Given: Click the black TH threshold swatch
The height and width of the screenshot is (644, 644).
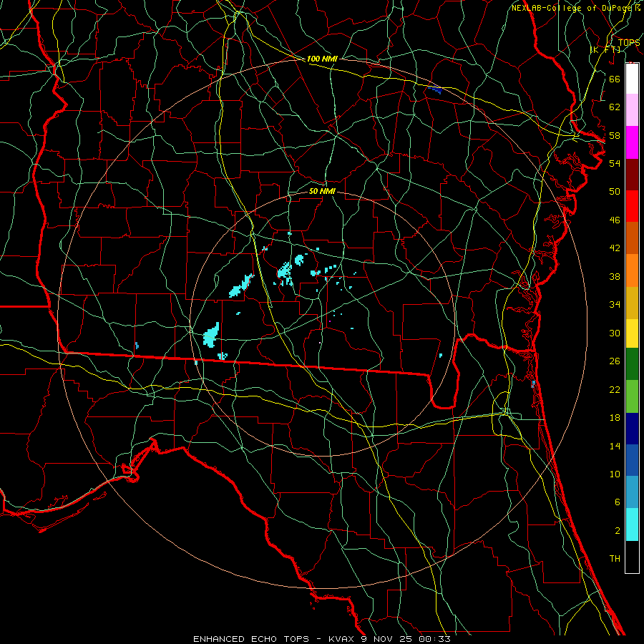Looking at the screenshot, I should [x=632, y=557].
